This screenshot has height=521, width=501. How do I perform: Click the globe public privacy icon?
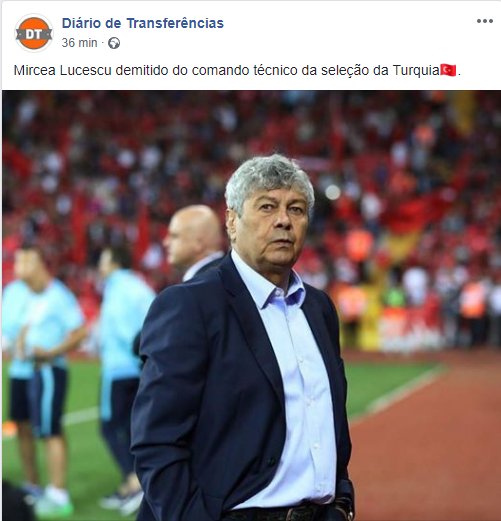(114, 43)
